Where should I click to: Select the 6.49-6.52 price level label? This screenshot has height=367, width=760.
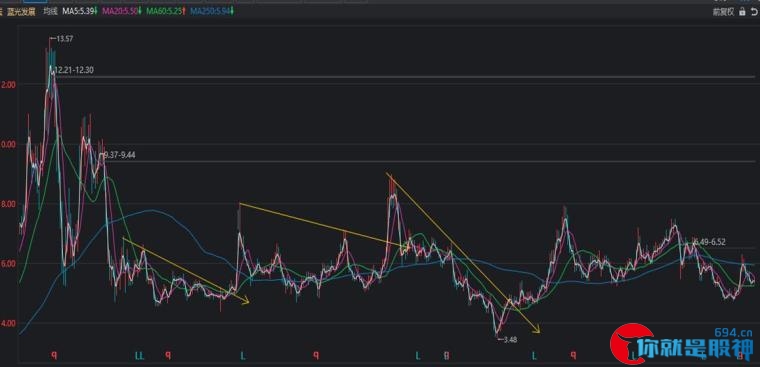tap(709, 241)
